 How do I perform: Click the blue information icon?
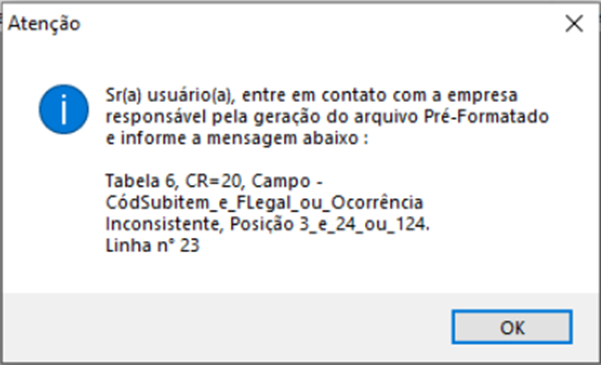point(64,109)
